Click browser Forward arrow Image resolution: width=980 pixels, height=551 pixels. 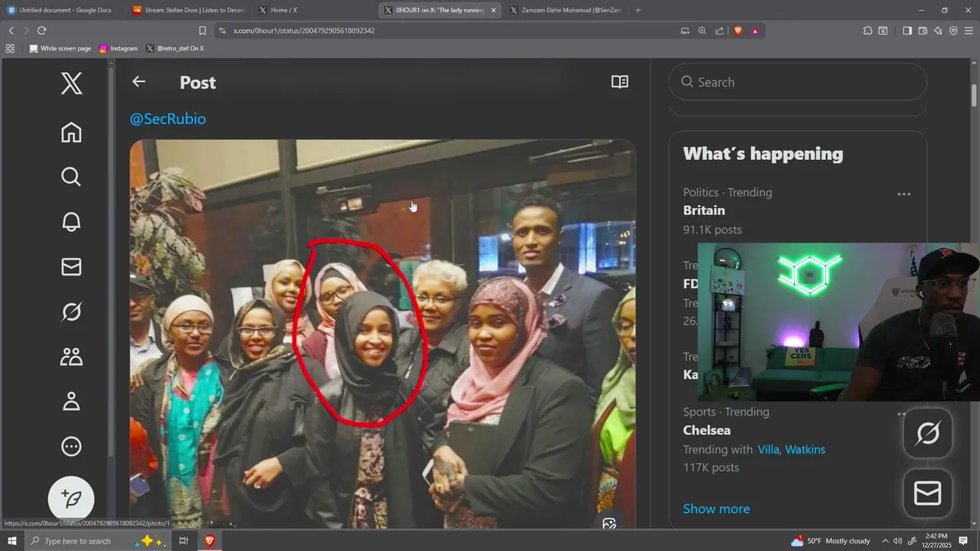[x=26, y=31]
